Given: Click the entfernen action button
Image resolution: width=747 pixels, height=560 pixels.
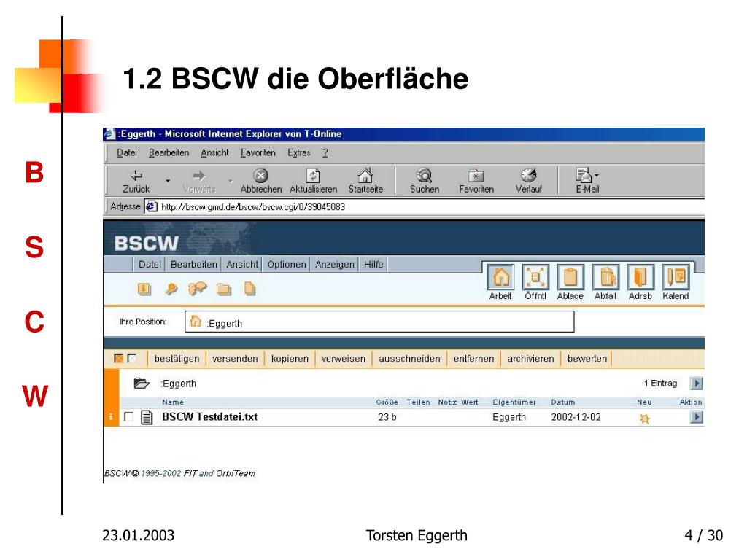Looking at the screenshot, I should pos(473,359).
